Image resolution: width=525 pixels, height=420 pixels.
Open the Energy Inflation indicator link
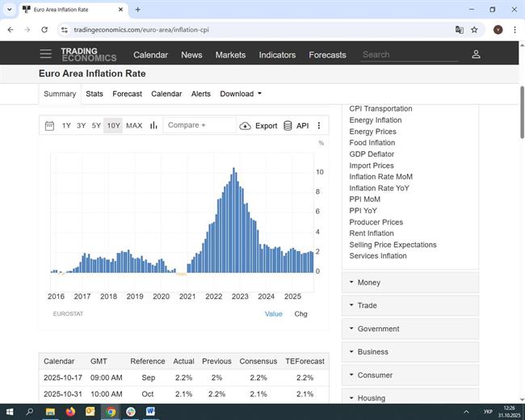(375, 120)
